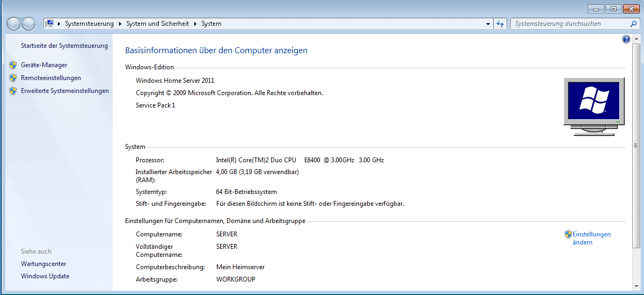Open the recent pages dropdown arrow
Screen dimensions: 644x295
39,24
